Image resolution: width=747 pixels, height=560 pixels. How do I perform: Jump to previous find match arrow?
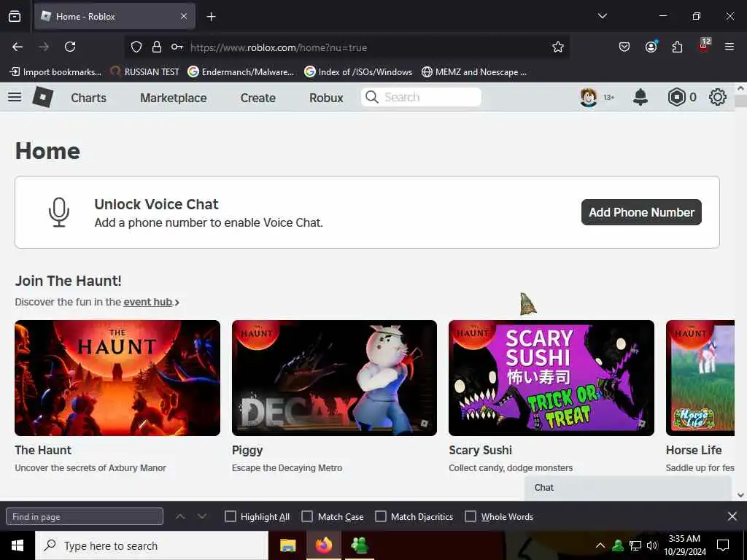180,517
